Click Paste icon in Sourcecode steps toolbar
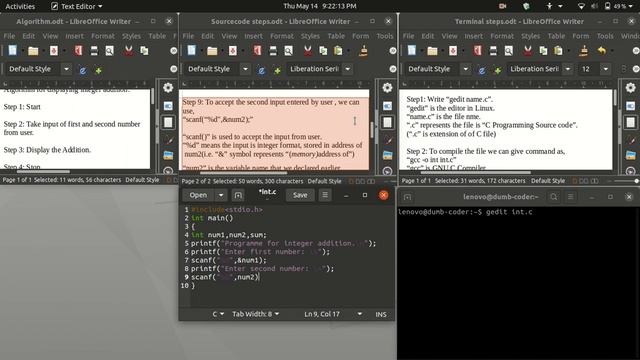This screenshot has height=360, width=640. click(338, 51)
